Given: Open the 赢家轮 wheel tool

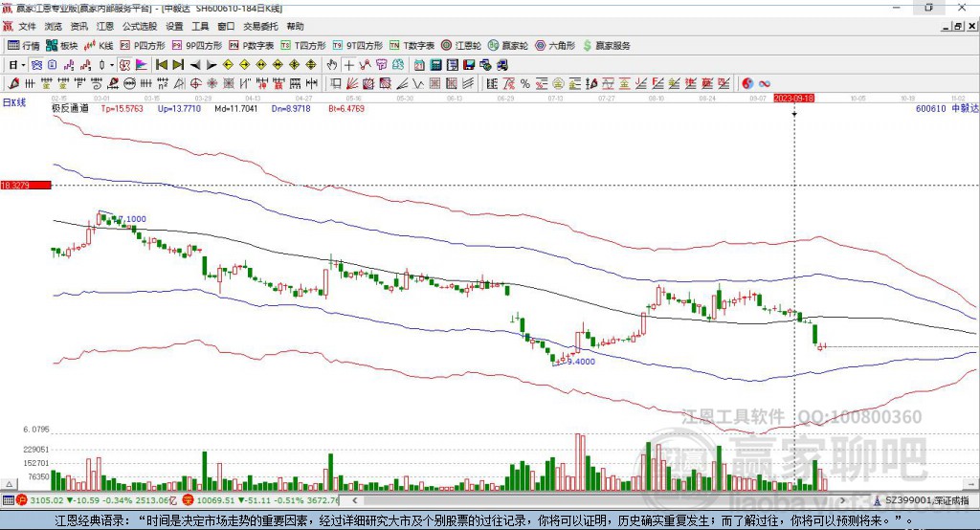Looking at the screenshot, I should pyautogui.click(x=508, y=46).
